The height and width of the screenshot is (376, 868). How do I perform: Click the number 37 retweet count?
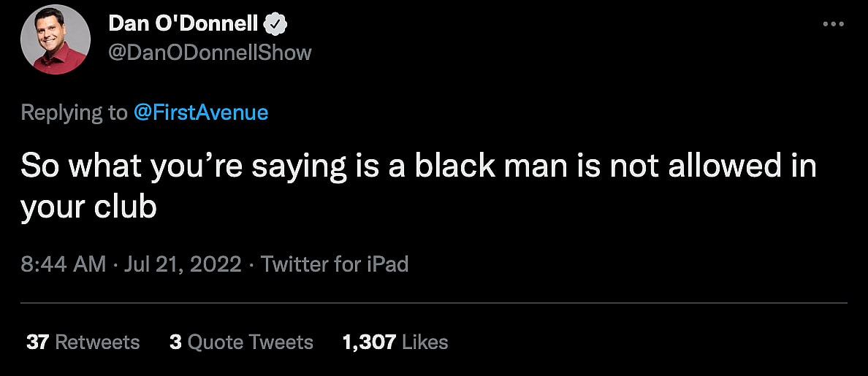coord(37,342)
